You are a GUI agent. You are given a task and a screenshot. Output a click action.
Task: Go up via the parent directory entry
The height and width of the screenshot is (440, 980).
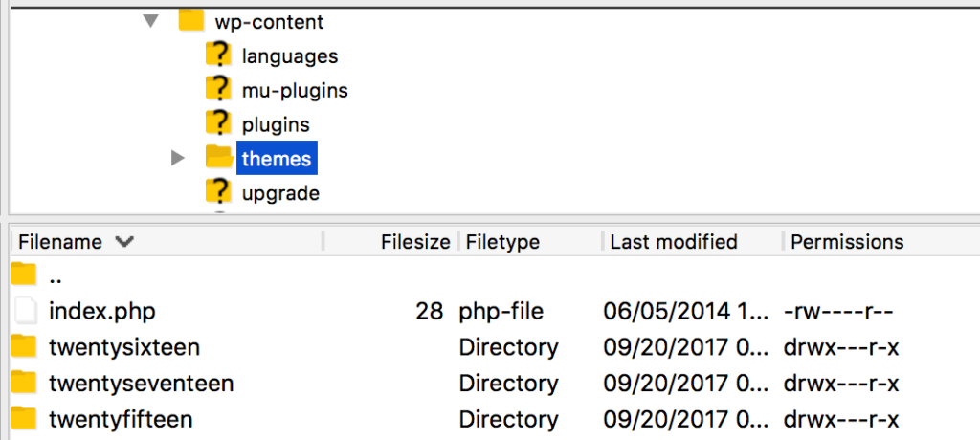(x=56, y=277)
